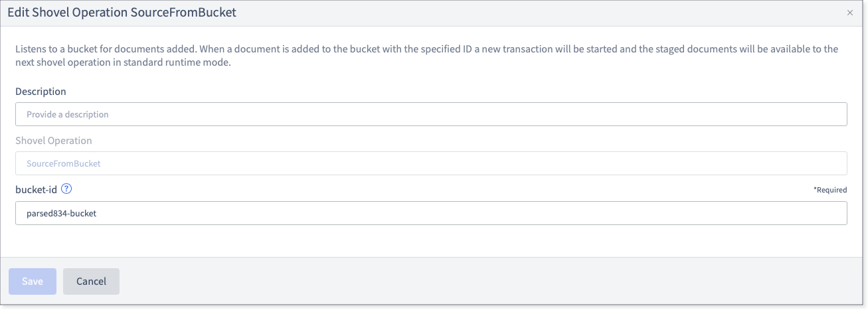Click the 'Provide a description' placeholder text

[67, 114]
